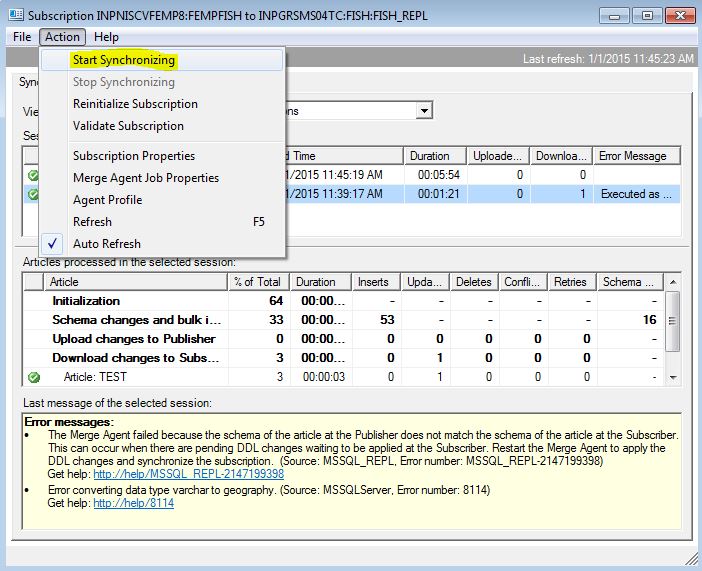Open Merge Agent Job Properties

162,178
